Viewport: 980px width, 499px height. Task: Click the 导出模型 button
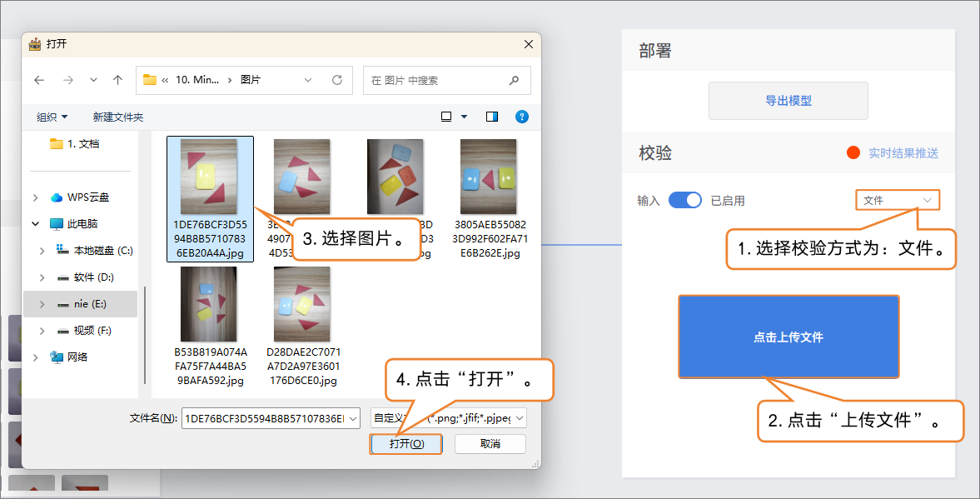(788, 101)
